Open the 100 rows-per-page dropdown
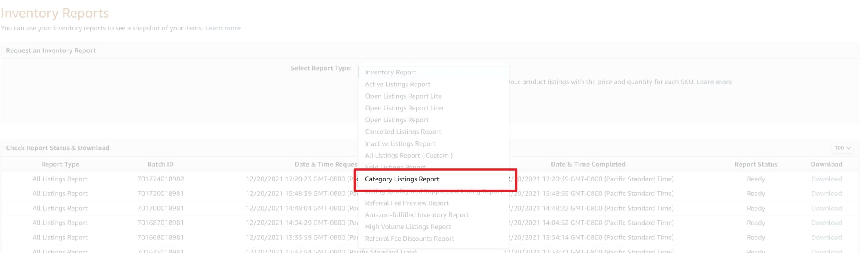This screenshot has width=868, height=253. [x=843, y=148]
